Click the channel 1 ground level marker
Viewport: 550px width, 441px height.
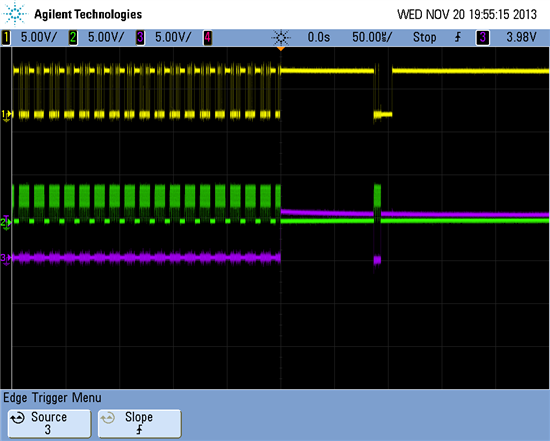(x=6, y=115)
